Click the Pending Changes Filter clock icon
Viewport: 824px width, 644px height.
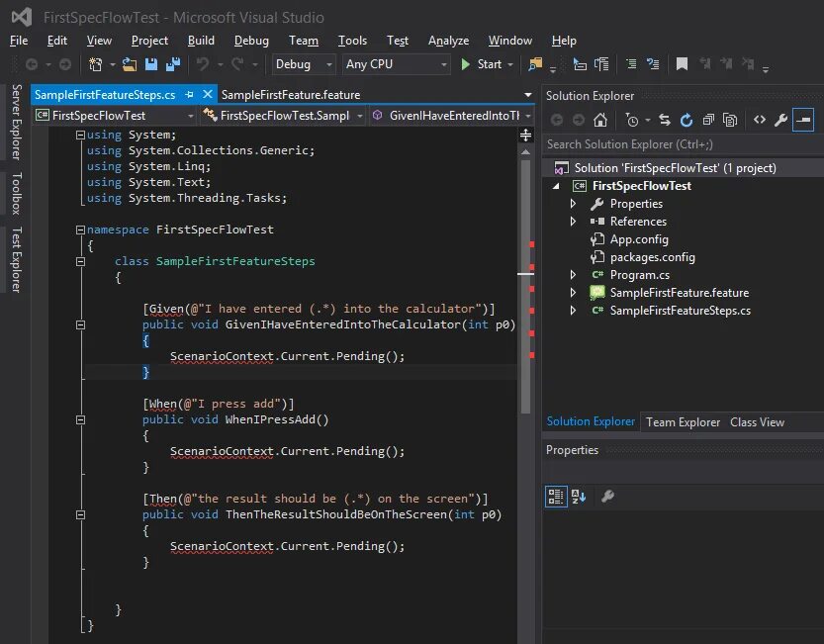coord(632,120)
